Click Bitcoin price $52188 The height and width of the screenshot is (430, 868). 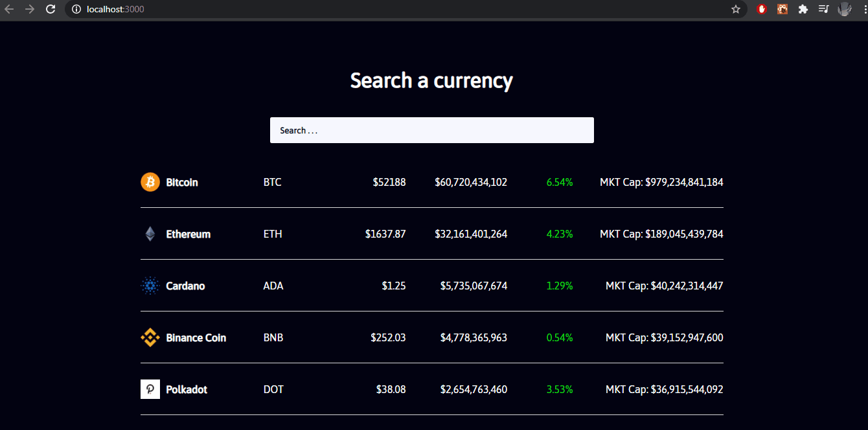click(x=389, y=183)
